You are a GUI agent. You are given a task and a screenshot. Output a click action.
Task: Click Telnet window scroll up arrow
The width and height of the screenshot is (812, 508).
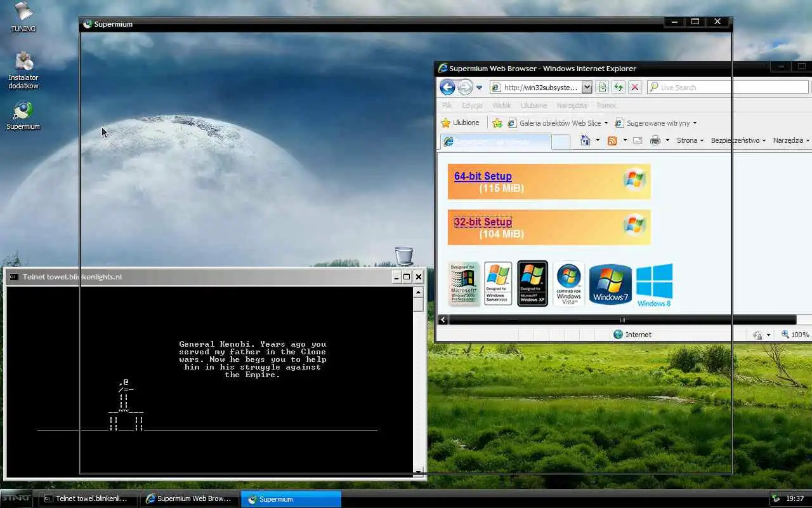pos(418,293)
